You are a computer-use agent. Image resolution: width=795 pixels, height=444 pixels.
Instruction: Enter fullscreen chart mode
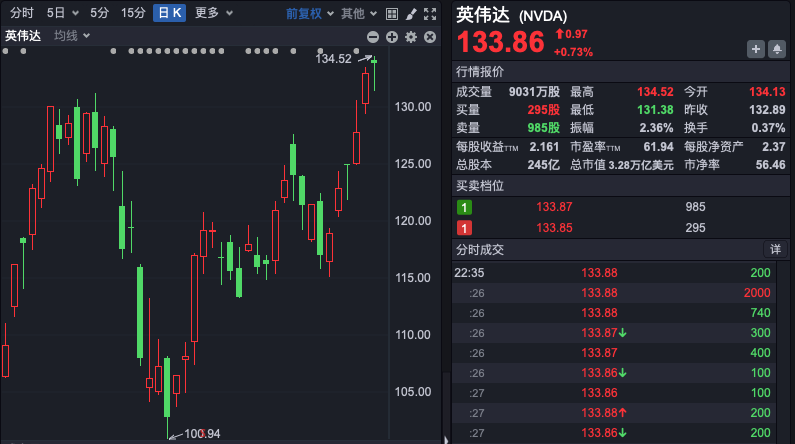click(429, 13)
